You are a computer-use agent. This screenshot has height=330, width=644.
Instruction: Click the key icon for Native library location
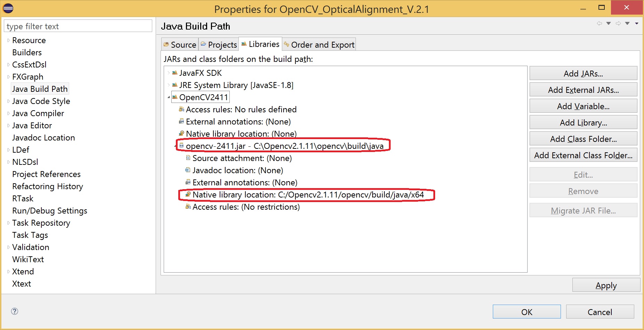(x=188, y=195)
